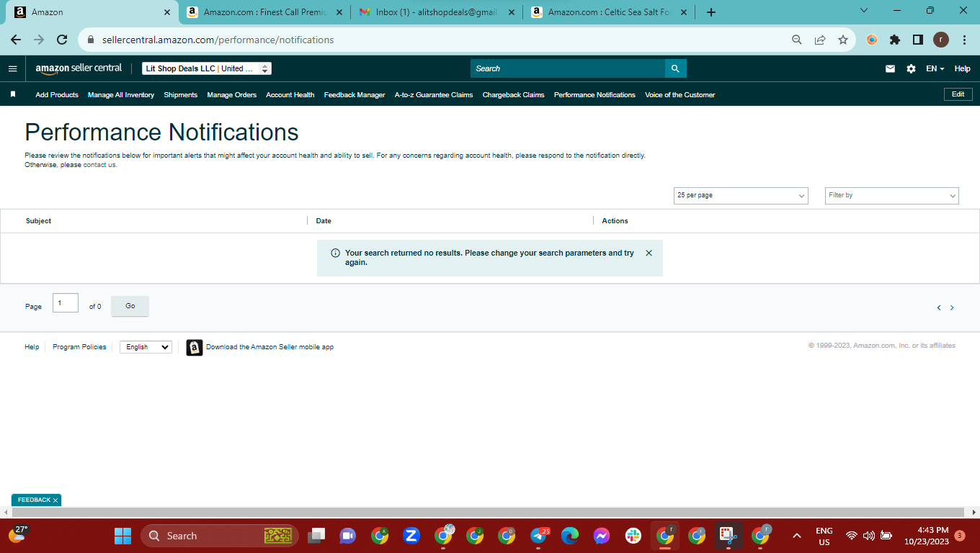Image resolution: width=980 pixels, height=553 pixels.
Task: Open A-to-z Guarantee Claims
Action: coord(434,94)
